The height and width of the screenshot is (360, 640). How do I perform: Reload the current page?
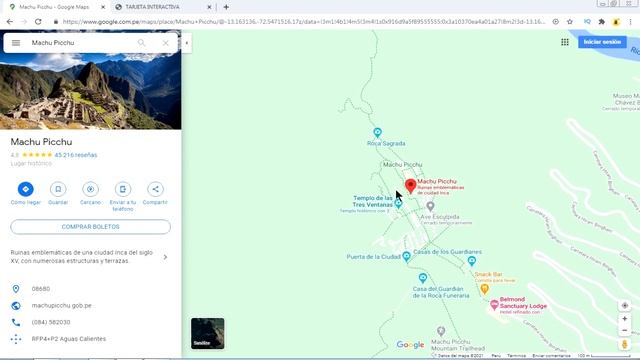tap(38, 22)
